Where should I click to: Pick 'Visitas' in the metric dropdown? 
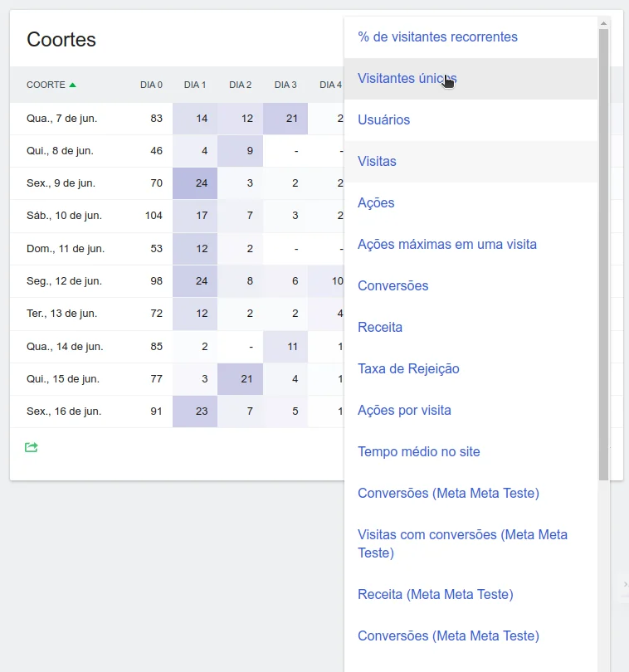coord(377,162)
